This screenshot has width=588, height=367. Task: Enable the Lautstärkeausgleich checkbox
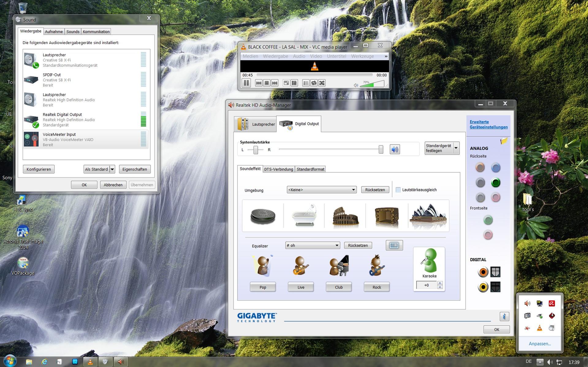(x=398, y=190)
